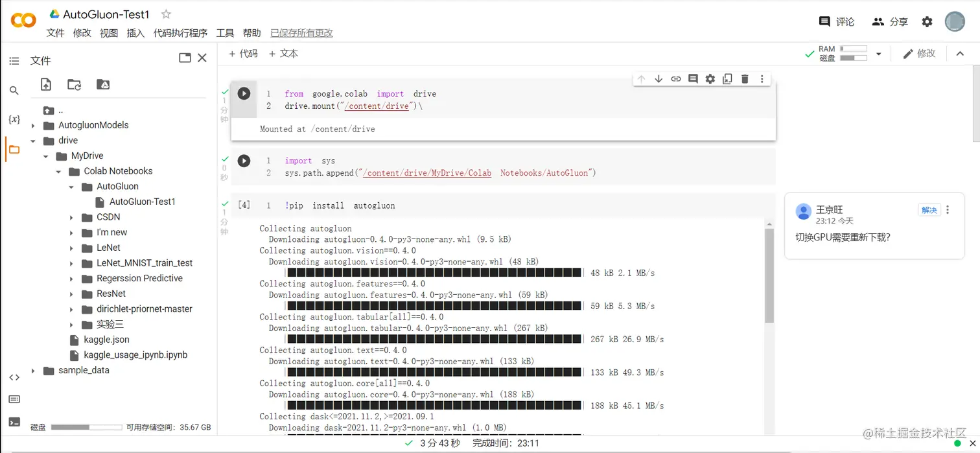The image size is (980, 453).
Task: Copy link to cell icon
Action: (676, 79)
